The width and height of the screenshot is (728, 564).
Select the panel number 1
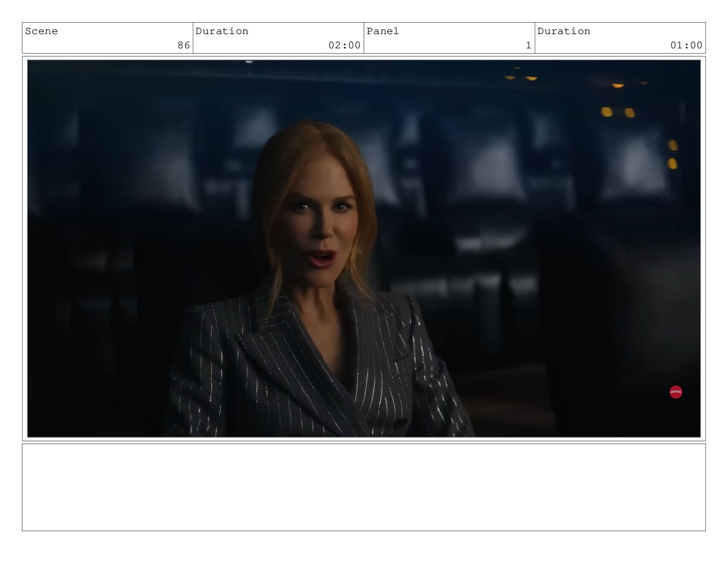pyautogui.click(x=528, y=45)
